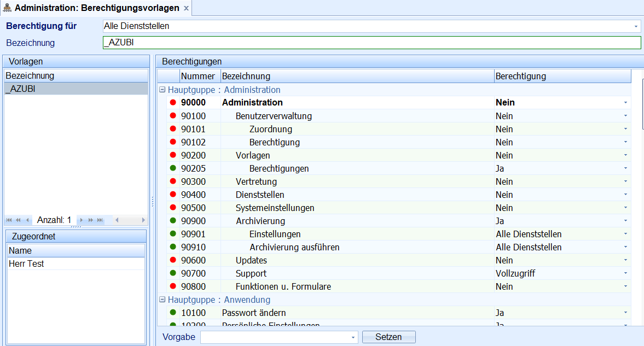The width and height of the screenshot is (644, 346).
Task: Click the Setzen button
Action: click(x=388, y=337)
